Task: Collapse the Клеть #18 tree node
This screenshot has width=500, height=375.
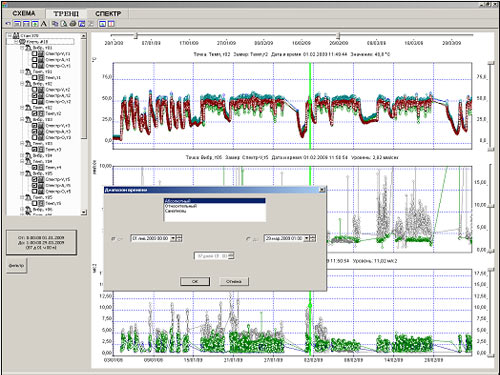Action: pos(15,42)
